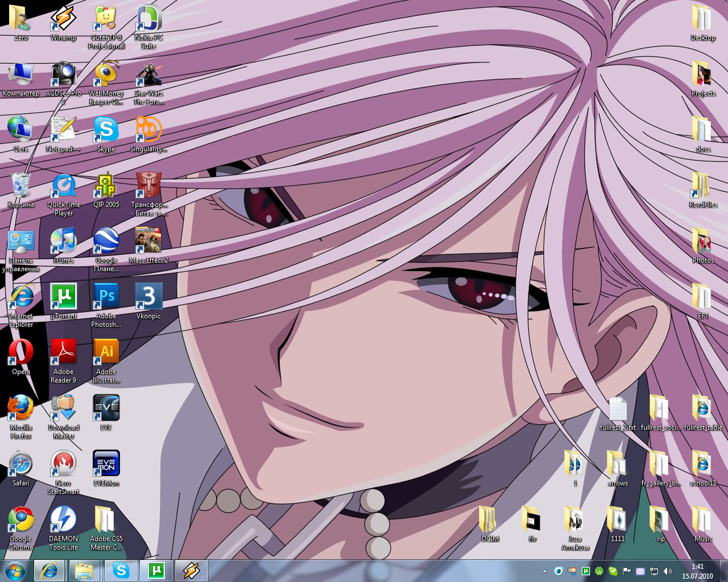The image size is (728, 582).
Task: Select the rip folder icon
Action: tap(660, 524)
